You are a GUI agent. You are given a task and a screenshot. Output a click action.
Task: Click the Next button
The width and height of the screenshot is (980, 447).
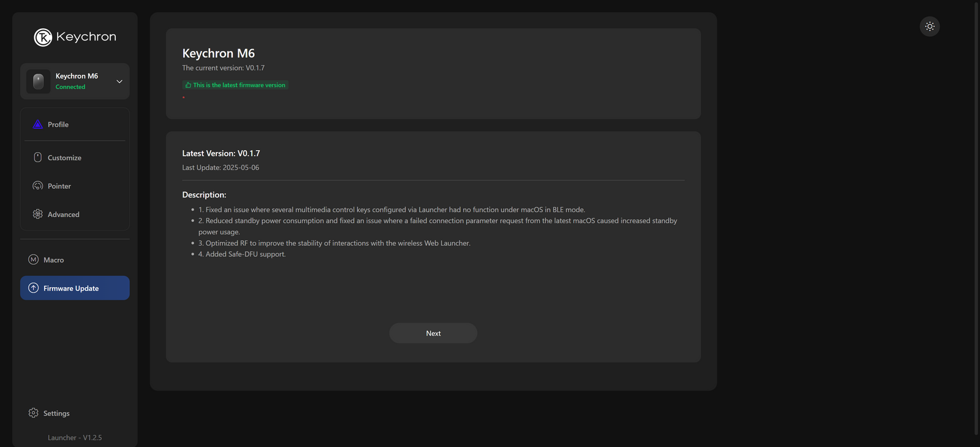pyautogui.click(x=433, y=333)
